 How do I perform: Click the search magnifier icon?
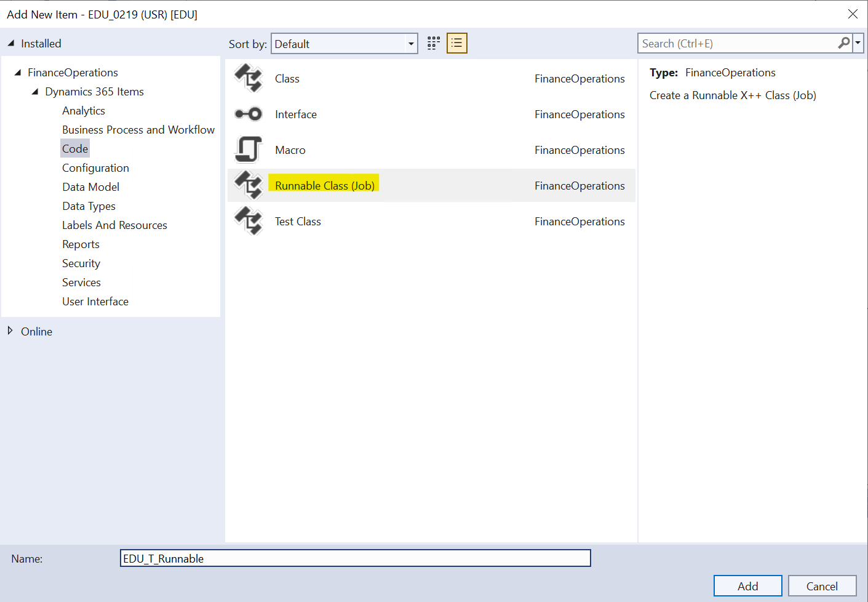pos(844,43)
